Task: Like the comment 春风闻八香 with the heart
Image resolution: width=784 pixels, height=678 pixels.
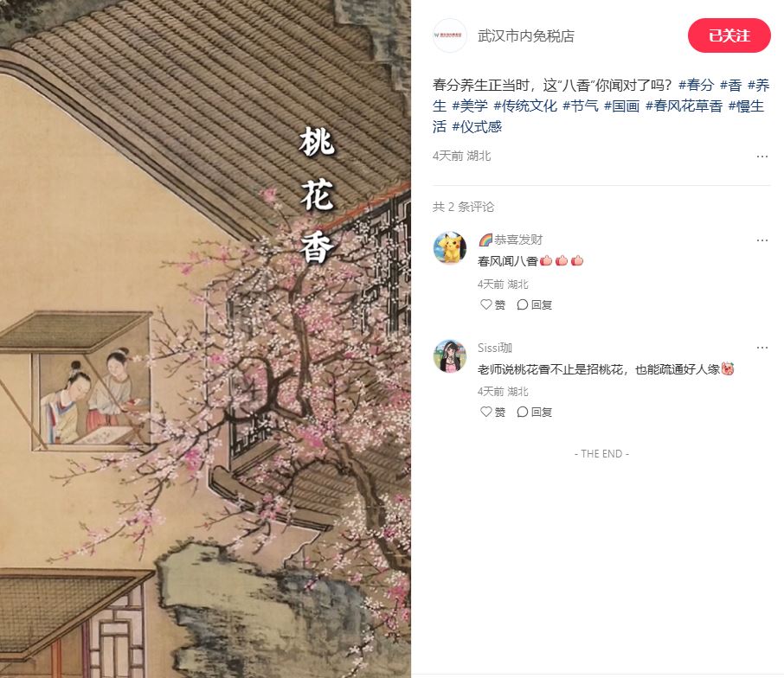Action: 492,304
